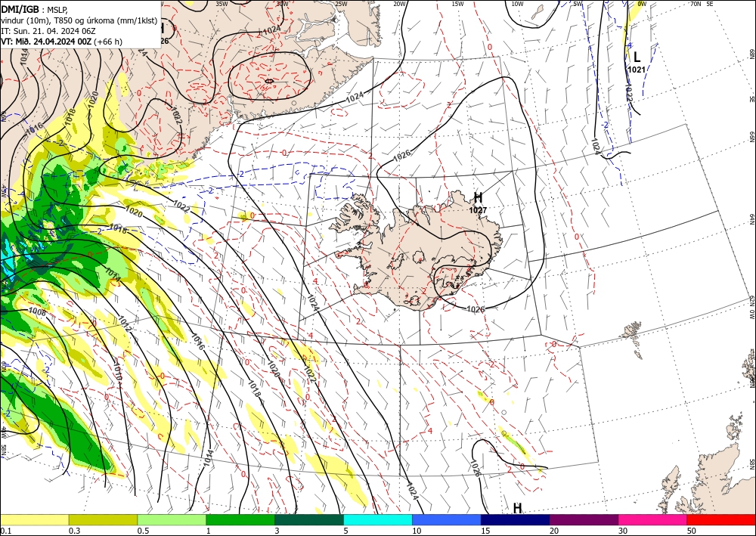756x536 pixels.
Task: Click the navy 15–20 legend swatch
Action: point(515,519)
